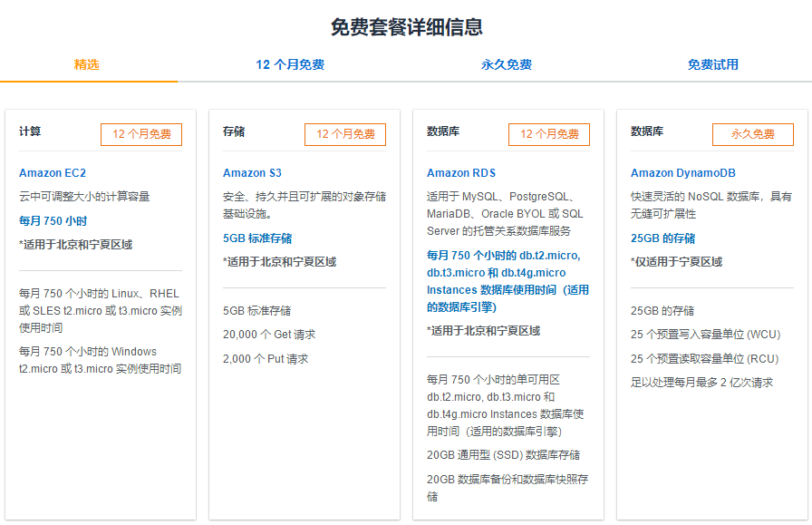Click the 每月 750 小时 highlight under EC2
Viewport: 812px width, 525px height.
pyautogui.click(x=53, y=220)
